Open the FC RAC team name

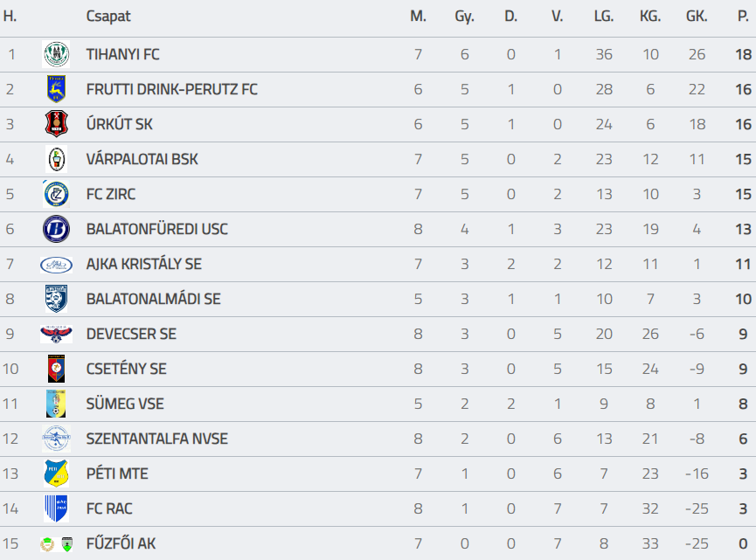(109, 508)
